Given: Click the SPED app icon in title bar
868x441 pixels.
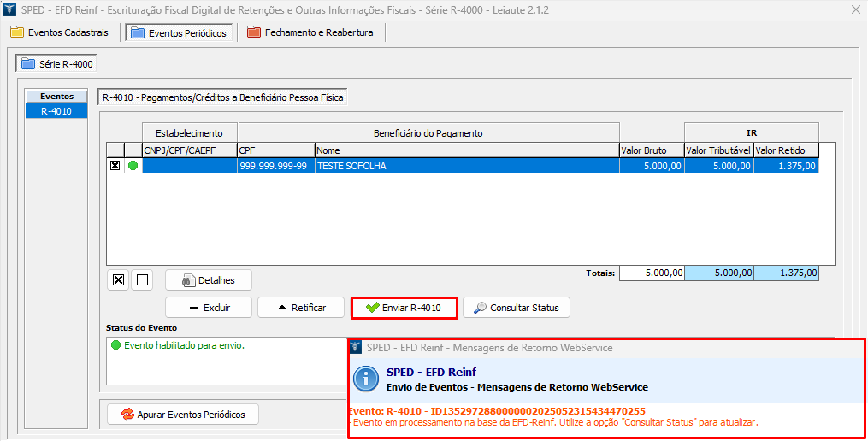Looking at the screenshot, I should [9, 9].
